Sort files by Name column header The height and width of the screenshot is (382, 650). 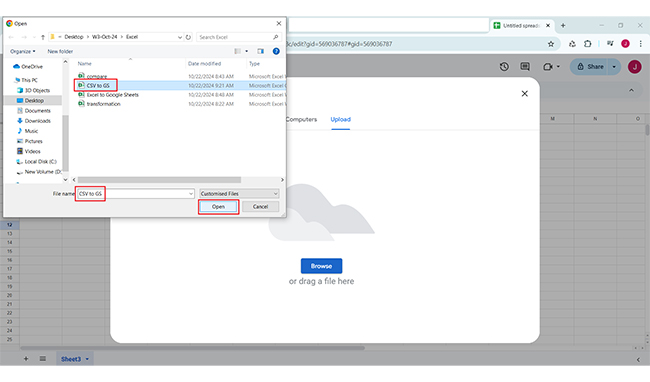pos(85,64)
